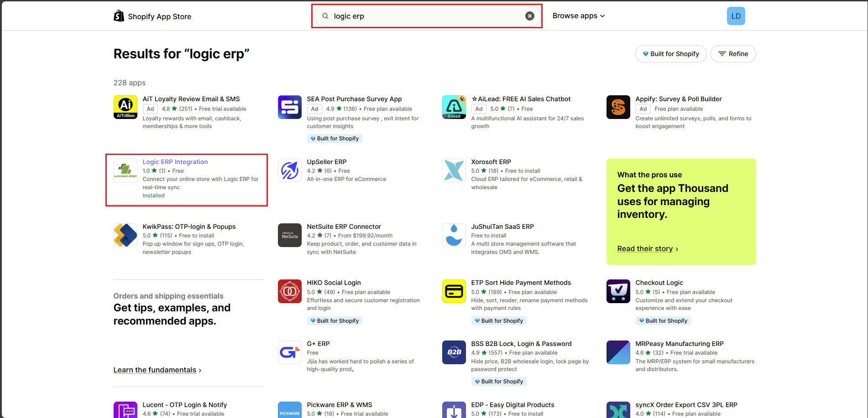Open the UpSeller ERP app icon
The height and width of the screenshot is (418, 868).
(290, 171)
